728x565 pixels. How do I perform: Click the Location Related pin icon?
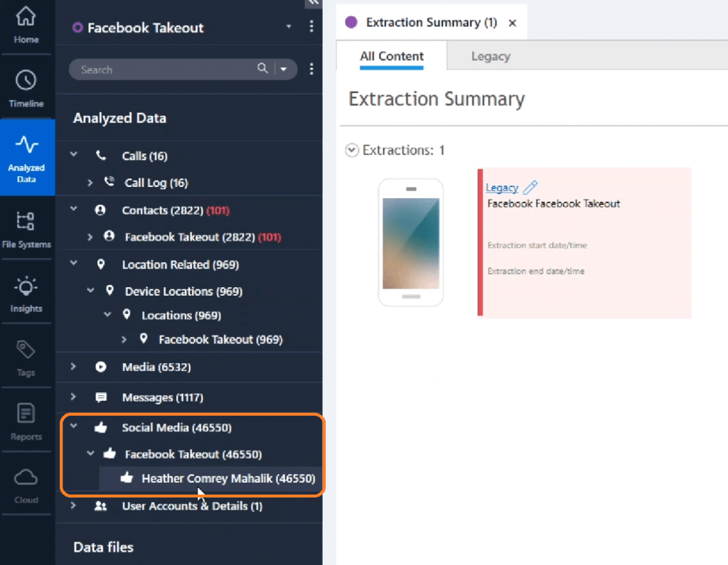[x=101, y=264]
